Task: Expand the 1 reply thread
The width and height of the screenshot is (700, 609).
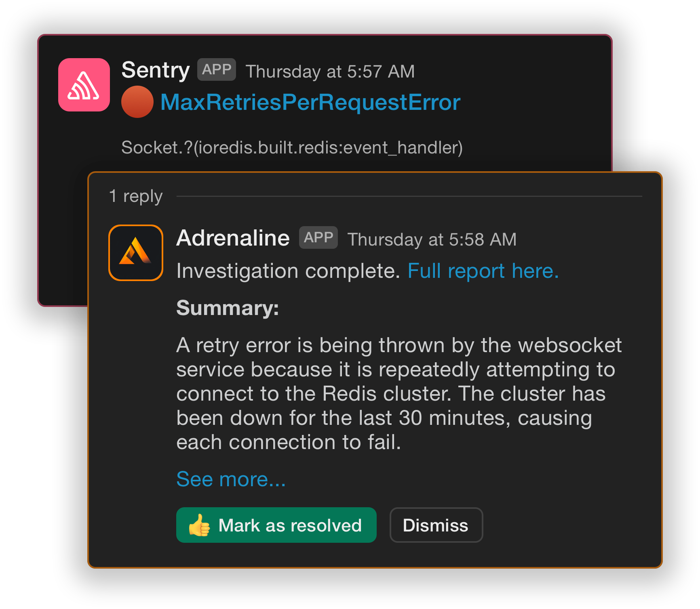Action: pyautogui.click(x=135, y=196)
